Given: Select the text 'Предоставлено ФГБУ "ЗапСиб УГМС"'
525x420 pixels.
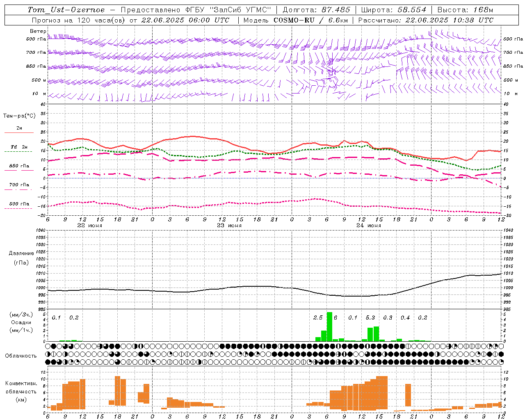Looking at the screenshot, I should pos(196,10).
